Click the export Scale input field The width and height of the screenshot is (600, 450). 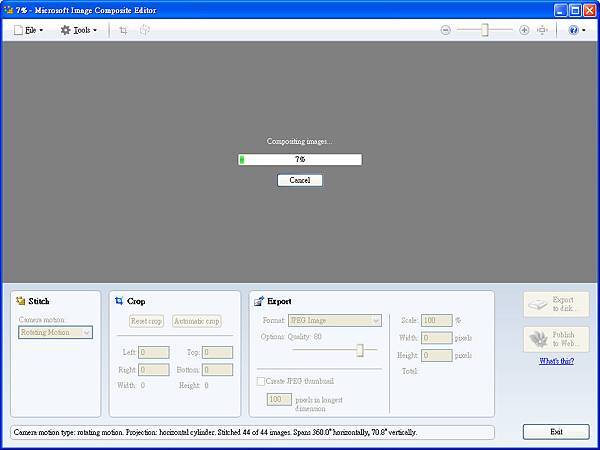[x=437, y=320]
